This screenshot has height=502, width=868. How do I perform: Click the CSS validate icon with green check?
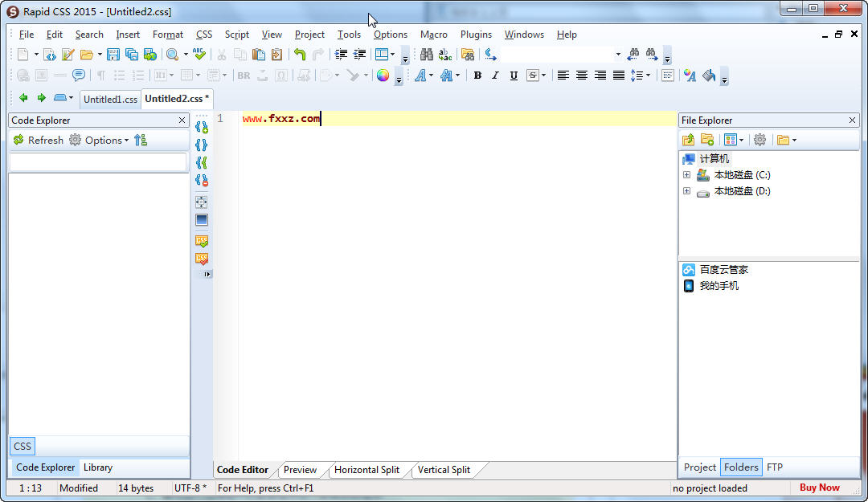202,241
